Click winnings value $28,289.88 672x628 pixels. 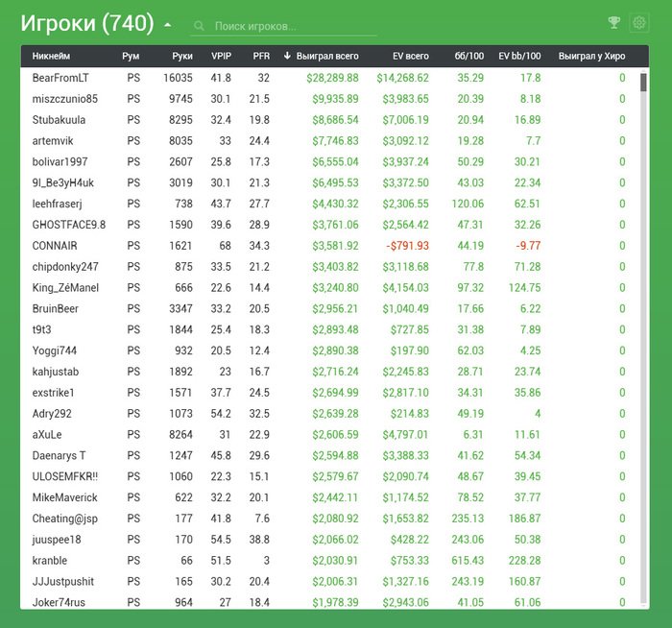[x=332, y=78]
